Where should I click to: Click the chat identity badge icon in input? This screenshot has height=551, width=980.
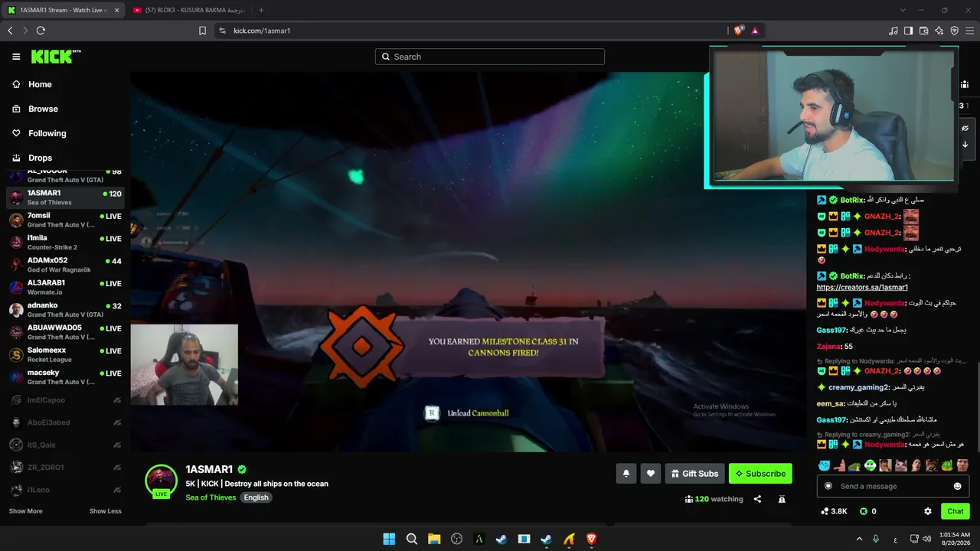point(828,486)
